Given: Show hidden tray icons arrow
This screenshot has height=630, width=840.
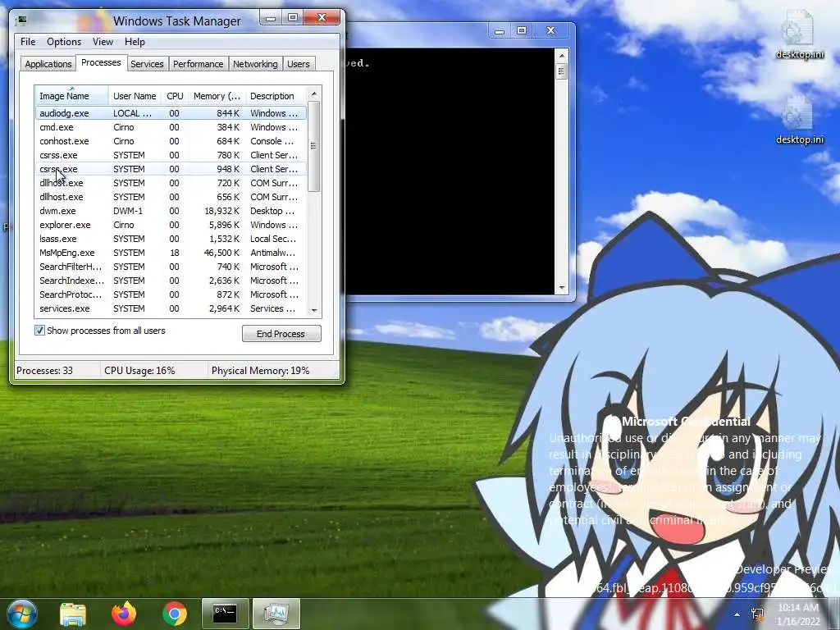Looking at the screenshot, I should click(x=737, y=614).
